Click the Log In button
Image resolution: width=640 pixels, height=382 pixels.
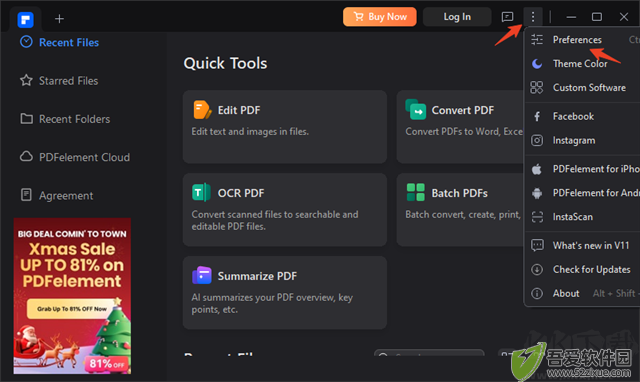pos(457,17)
